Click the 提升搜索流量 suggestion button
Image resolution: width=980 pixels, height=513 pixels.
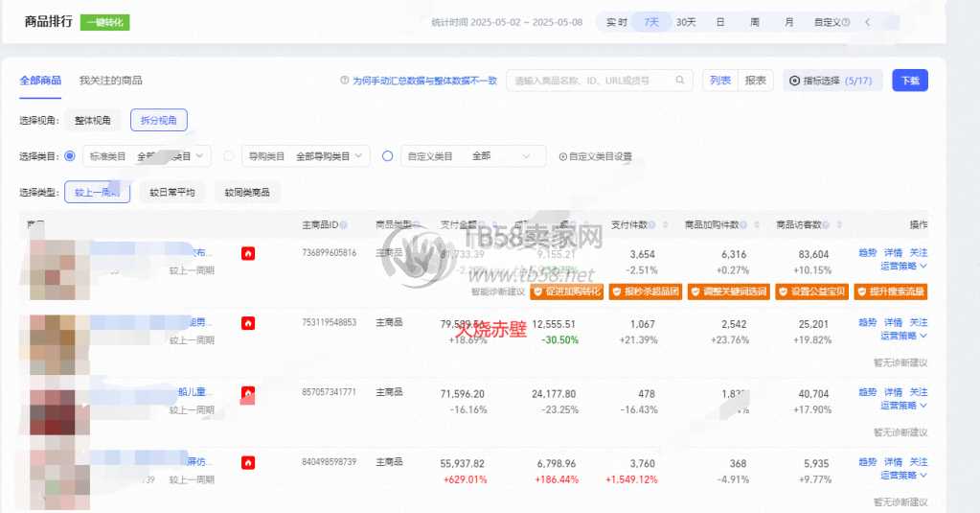(891, 291)
